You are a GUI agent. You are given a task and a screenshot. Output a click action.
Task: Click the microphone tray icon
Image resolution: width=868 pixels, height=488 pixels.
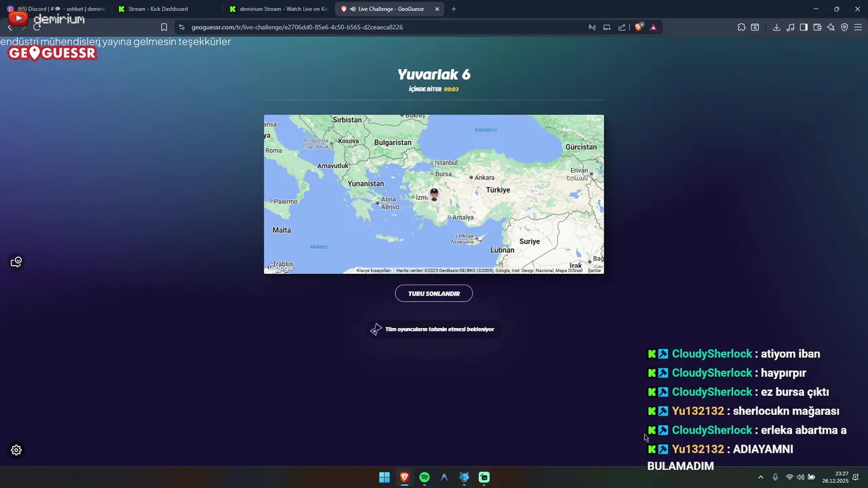coord(775,477)
